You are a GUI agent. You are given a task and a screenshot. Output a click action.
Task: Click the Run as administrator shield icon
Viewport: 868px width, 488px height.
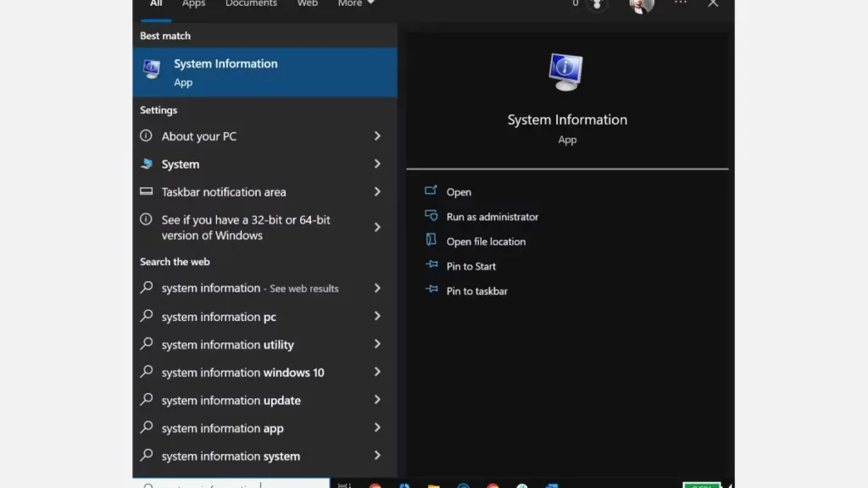point(431,216)
